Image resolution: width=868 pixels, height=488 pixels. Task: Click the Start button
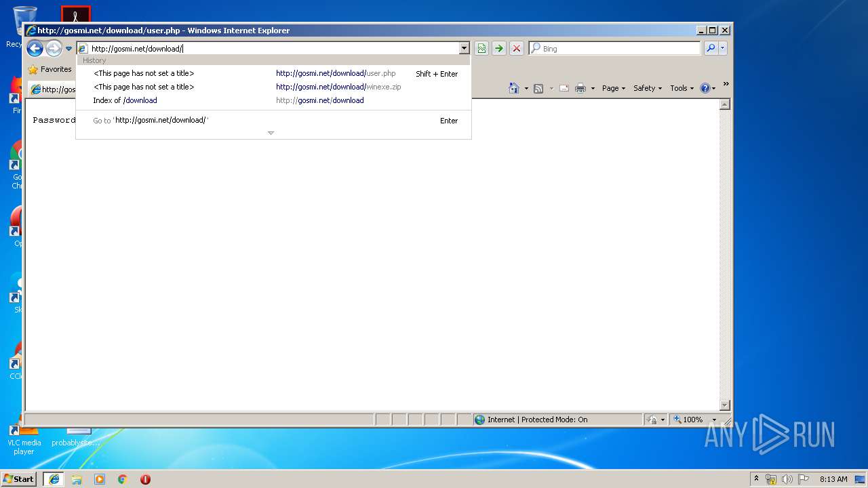(x=19, y=479)
